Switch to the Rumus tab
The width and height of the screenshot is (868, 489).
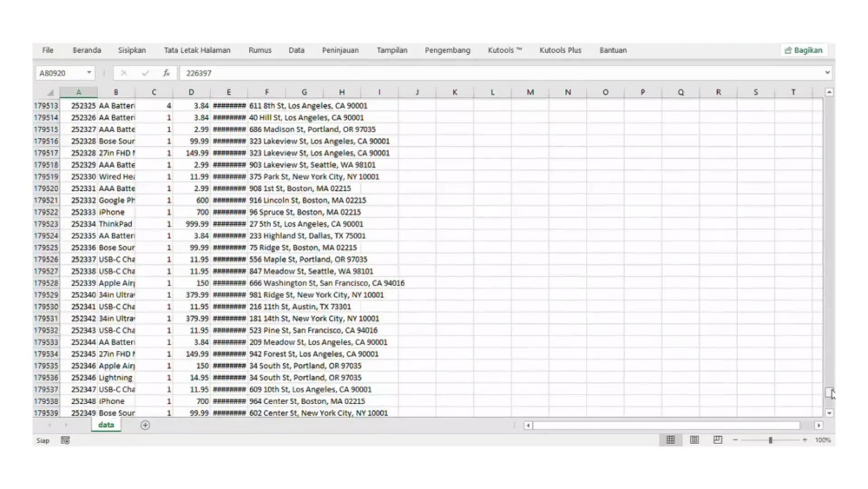260,50
